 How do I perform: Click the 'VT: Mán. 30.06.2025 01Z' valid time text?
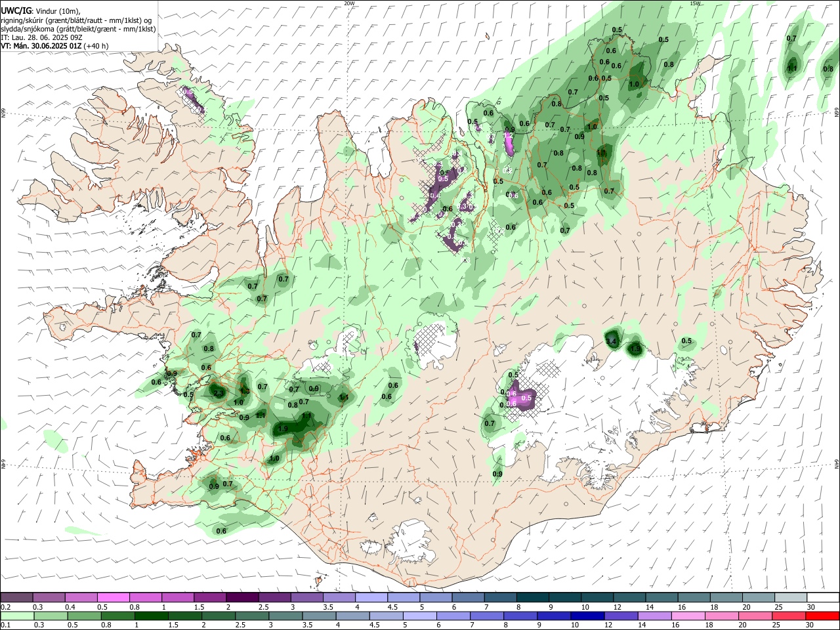click(x=41, y=46)
